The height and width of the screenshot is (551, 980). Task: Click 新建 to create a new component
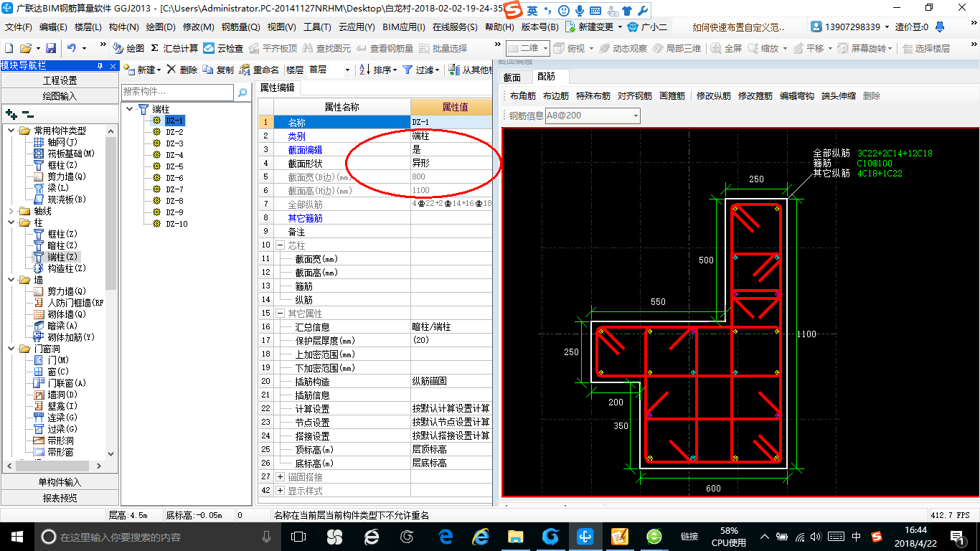(142, 70)
